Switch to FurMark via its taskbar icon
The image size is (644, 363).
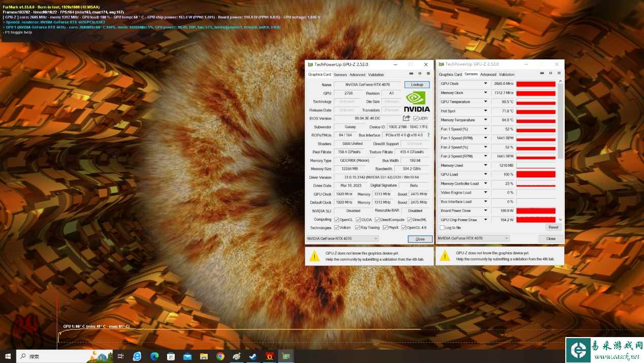click(270, 356)
